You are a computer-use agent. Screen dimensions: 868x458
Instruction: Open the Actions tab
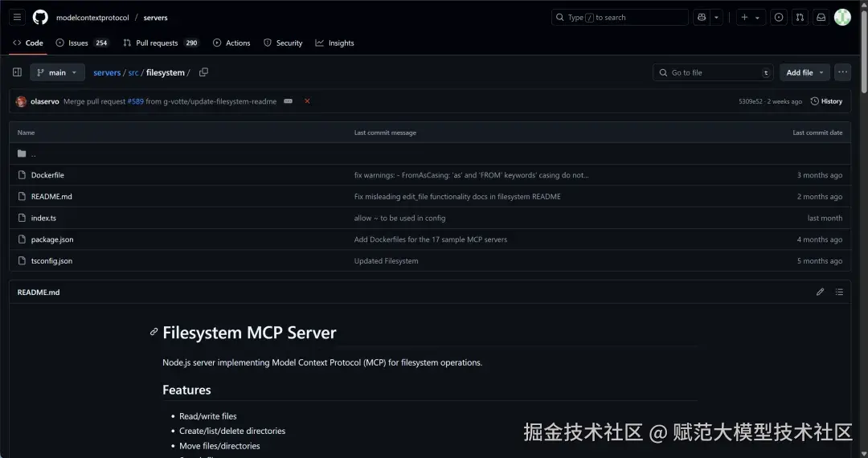pos(231,43)
